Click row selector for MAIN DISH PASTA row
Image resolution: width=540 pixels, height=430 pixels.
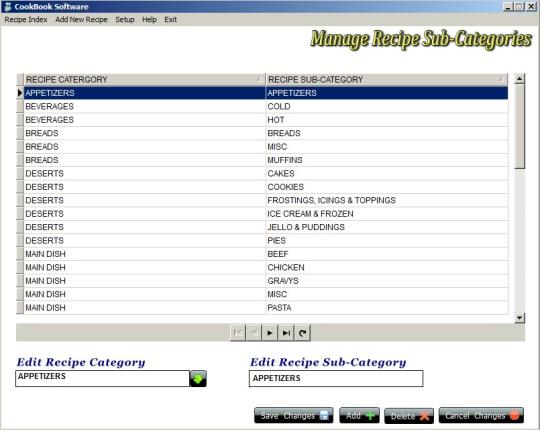pyautogui.click(x=20, y=308)
